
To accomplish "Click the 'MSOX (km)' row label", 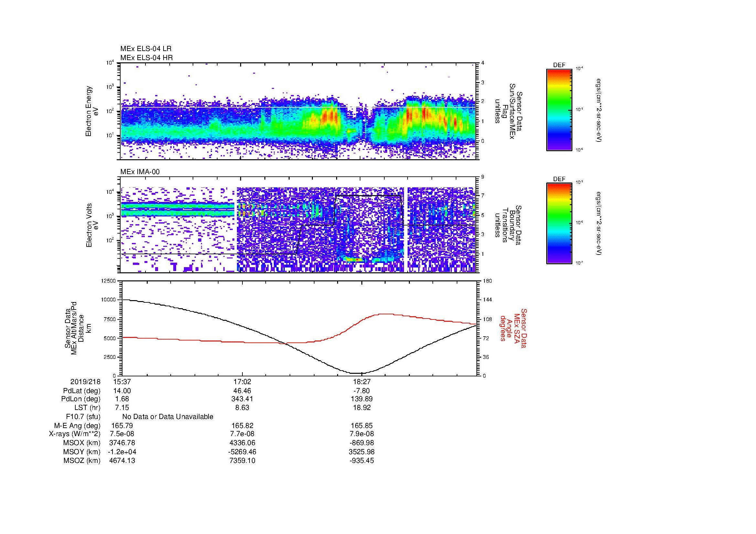I will tap(82, 443).
